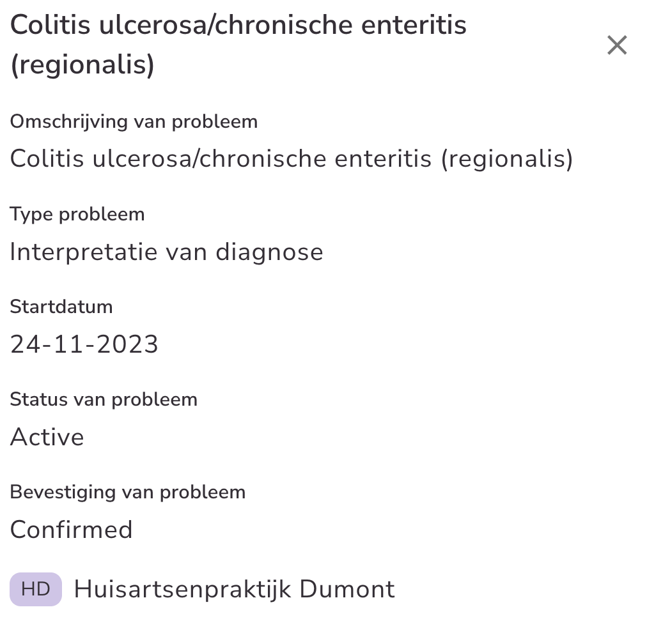Click the start date 24-11-2023

[84, 344]
